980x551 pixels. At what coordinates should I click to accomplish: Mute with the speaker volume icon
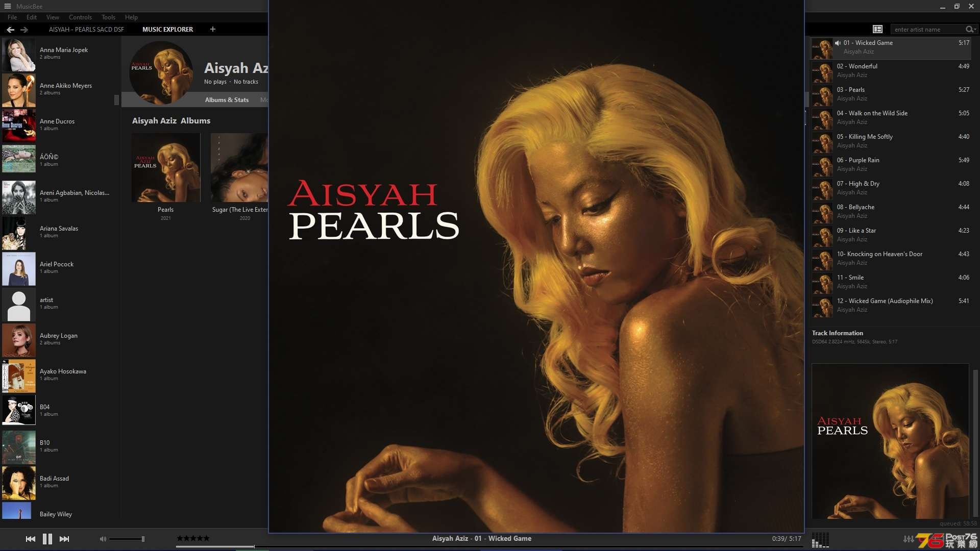point(103,539)
